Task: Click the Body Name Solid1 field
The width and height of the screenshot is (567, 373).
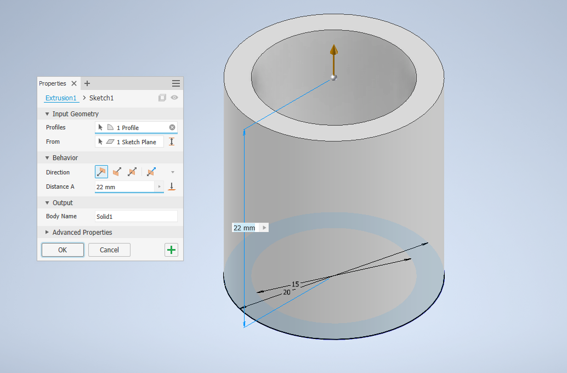Action: (x=136, y=216)
